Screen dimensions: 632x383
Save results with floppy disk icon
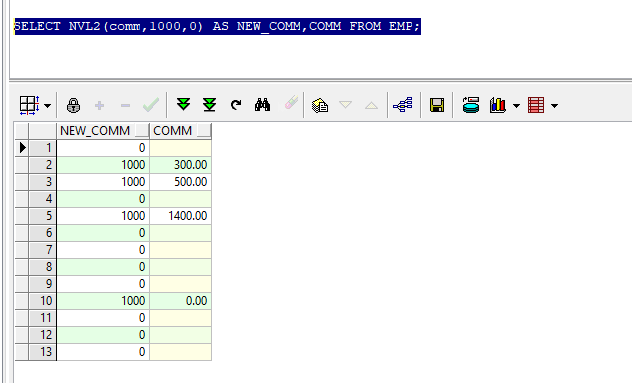coord(437,105)
